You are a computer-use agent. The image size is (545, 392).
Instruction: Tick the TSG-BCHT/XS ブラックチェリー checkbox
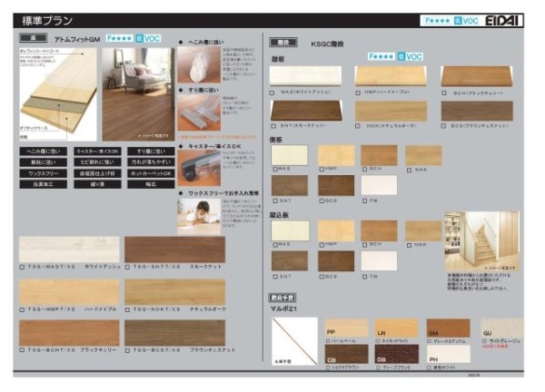pyautogui.click(x=22, y=350)
